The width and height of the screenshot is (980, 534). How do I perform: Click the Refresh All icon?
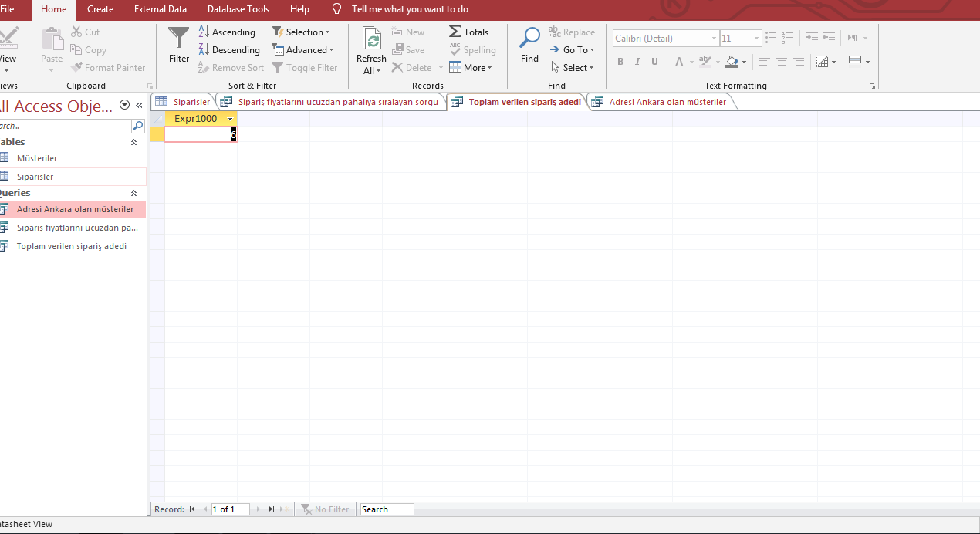click(371, 42)
